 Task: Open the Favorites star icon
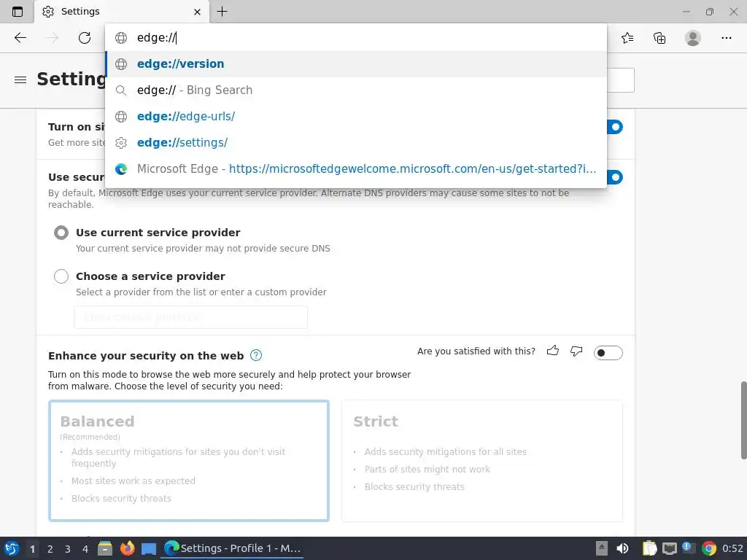point(627,38)
